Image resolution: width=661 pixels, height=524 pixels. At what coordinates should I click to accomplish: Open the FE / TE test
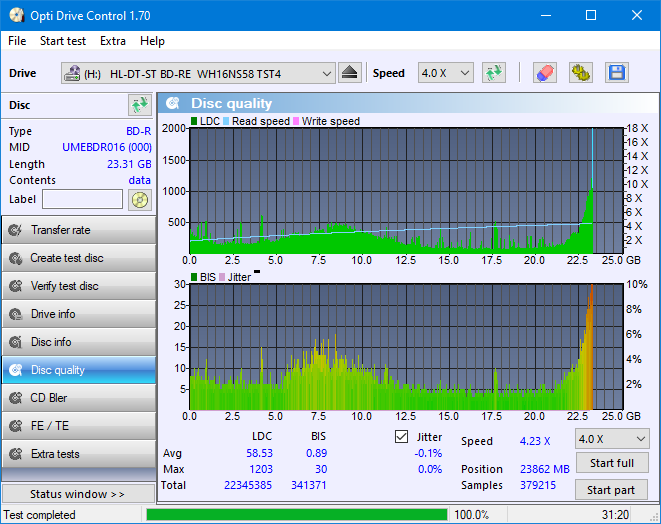pyautogui.click(x=79, y=426)
